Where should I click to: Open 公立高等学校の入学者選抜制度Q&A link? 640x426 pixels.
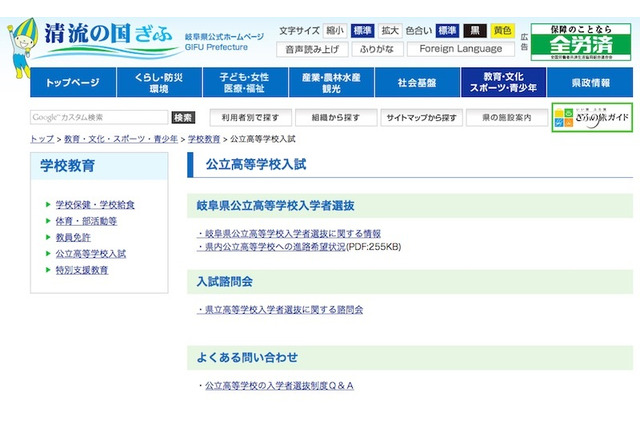[x=279, y=386]
